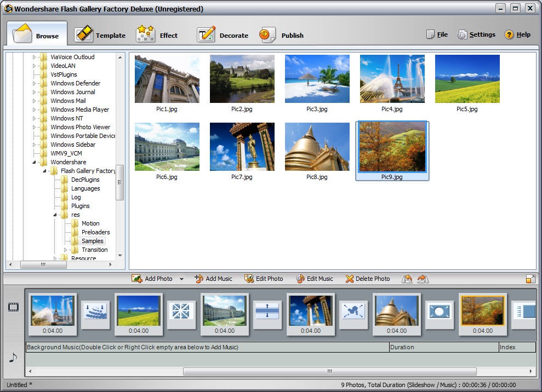Open the Add Music tool
This screenshot has height=392, width=542.
[213, 279]
